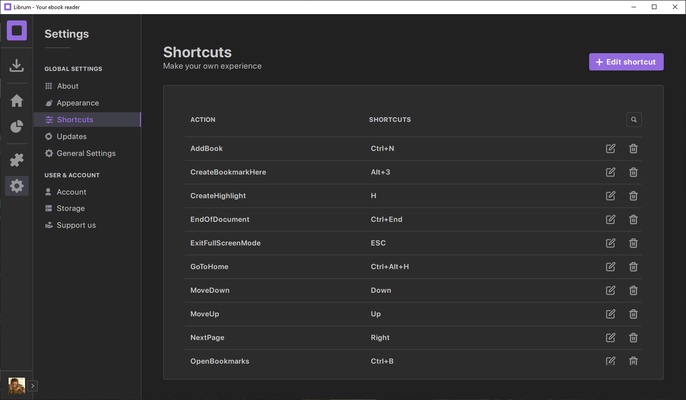Image resolution: width=686 pixels, height=400 pixels.
Task: Edit the MoveUp shortcut
Action: pos(610,314)
